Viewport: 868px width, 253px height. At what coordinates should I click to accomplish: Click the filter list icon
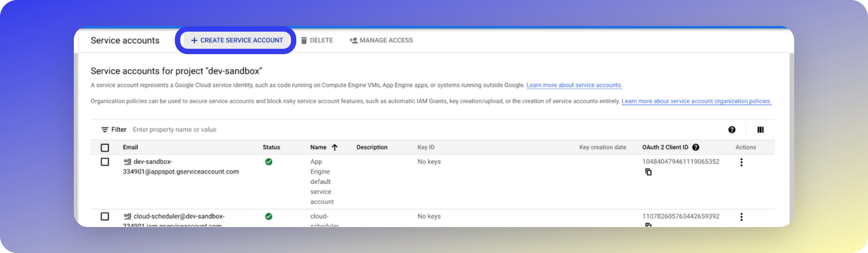pyautogui.click(x=105, y=129)
